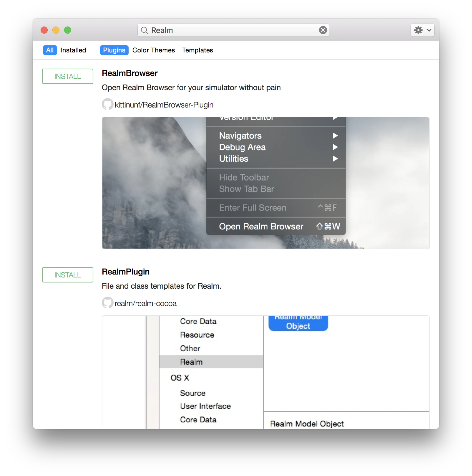Viewport: 472px width, 476px height.
Task: Open the kittinunf/RealmBrowser-Plugin repository link
Action: [x=164, y=105]
